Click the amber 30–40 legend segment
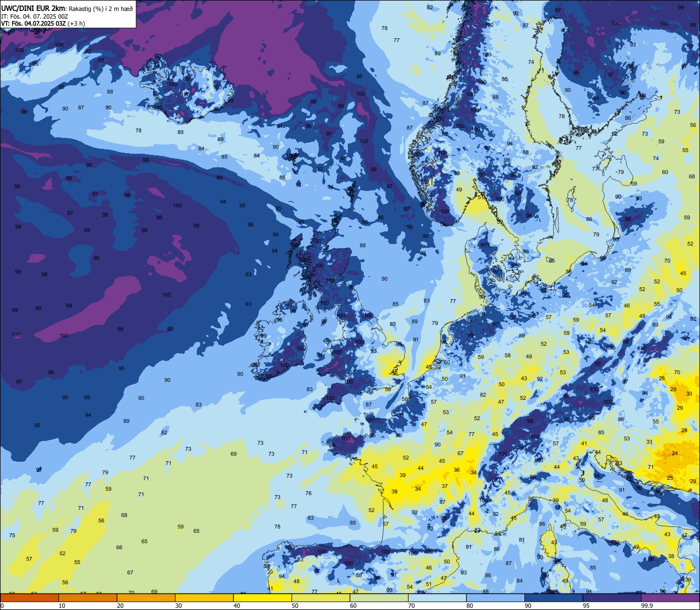Screen dimensions: 700x610 (205, 597)
